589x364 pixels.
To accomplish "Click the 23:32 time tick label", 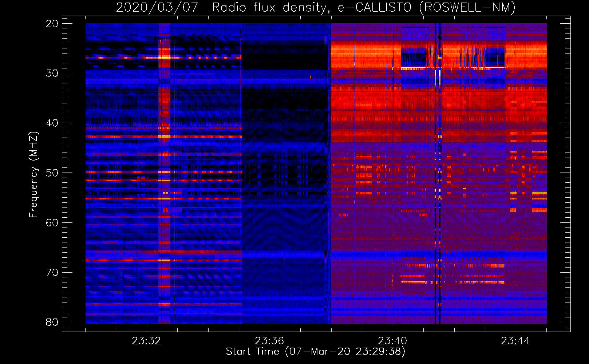I will (146, 341).
